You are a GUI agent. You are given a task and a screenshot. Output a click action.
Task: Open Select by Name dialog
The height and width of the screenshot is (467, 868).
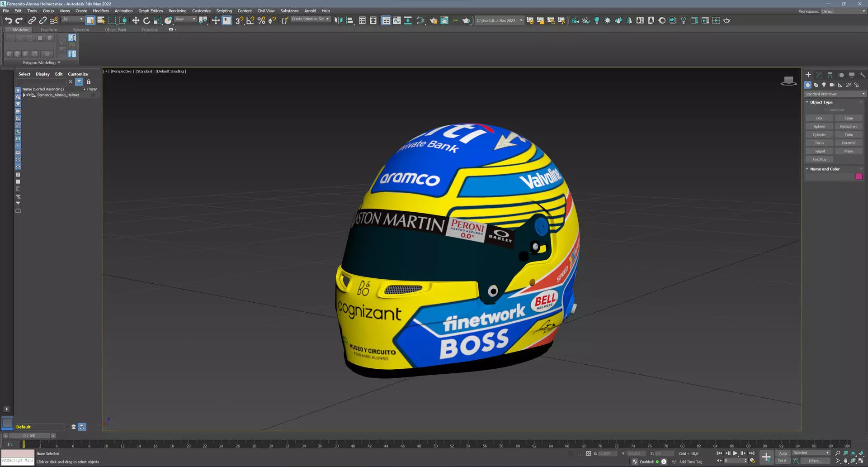(x=101, y=20)
